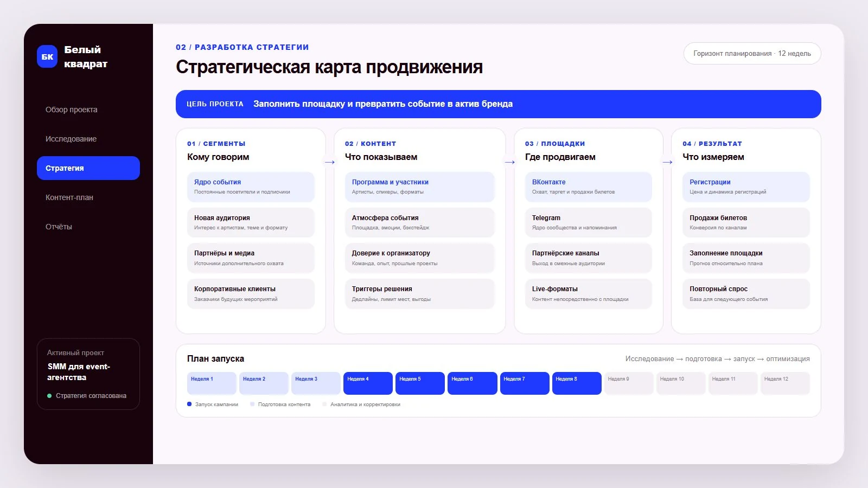The image size is (868, 488).
Task: Open the Telegram channel card
Action: coord(588,222)
